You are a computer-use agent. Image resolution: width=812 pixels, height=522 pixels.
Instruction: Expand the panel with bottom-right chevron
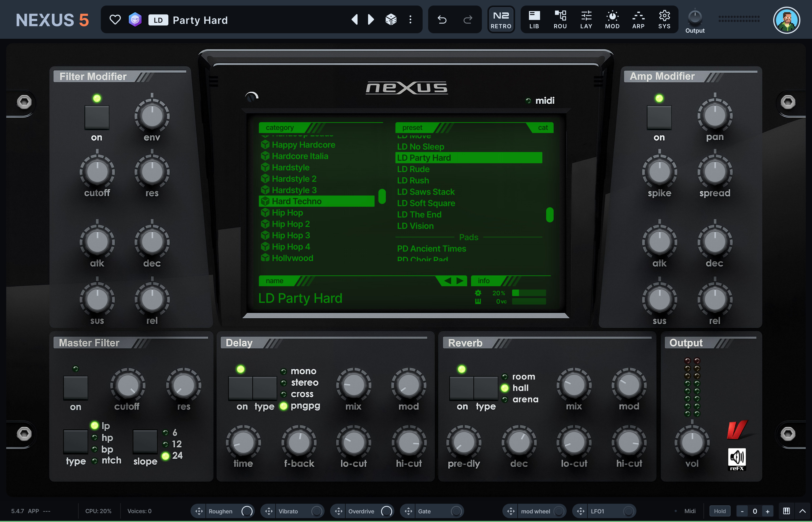click(x=802, y=511)
